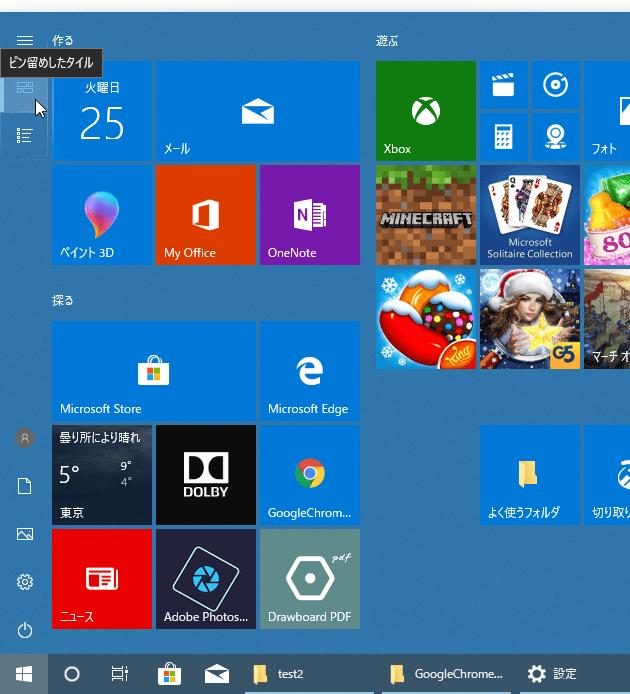Launch the ペイント 3D tile
The height and width of the screenshot is (694, 630).
[x=102, y=215]
